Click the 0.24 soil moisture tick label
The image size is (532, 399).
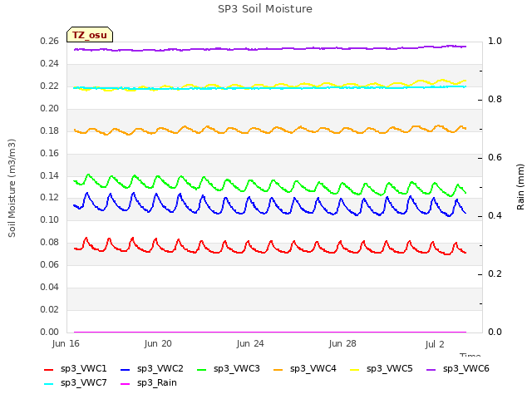click(49, 63)
